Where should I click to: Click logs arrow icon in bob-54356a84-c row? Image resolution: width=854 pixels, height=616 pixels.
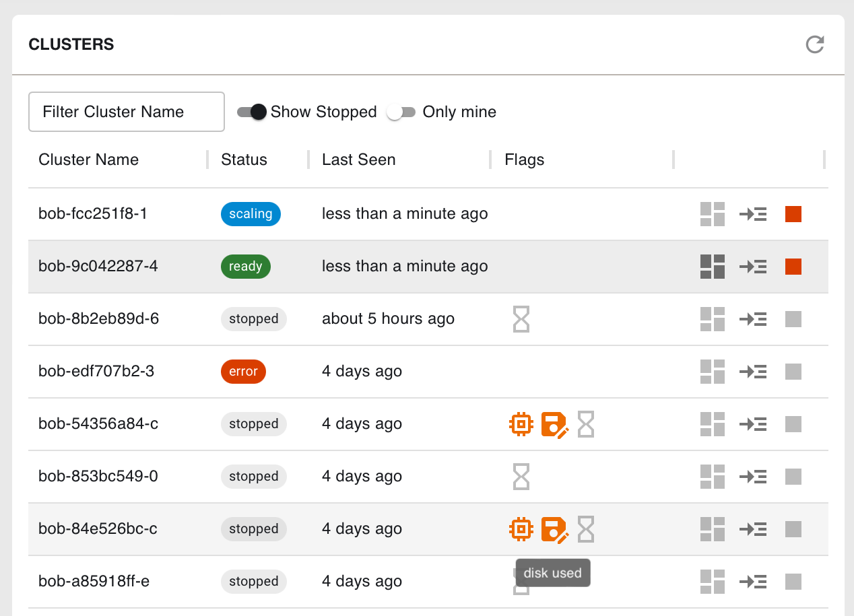(x=753, y=425)
